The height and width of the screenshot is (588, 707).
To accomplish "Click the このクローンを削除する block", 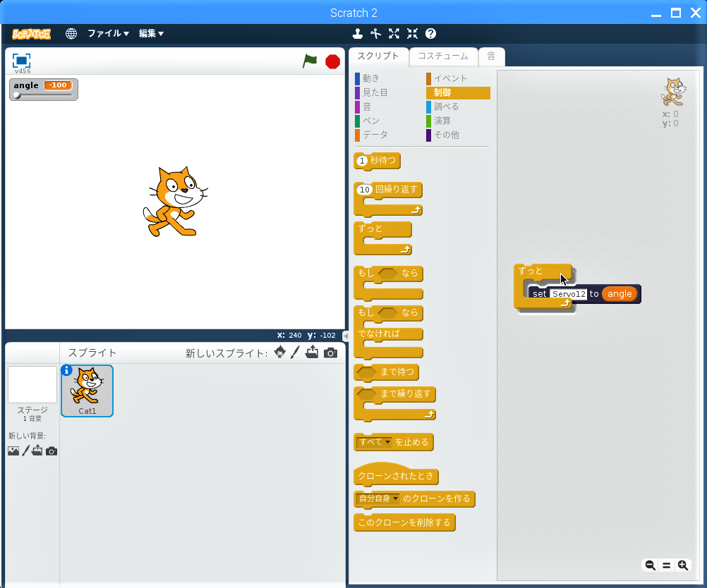I will click(404, 522).
